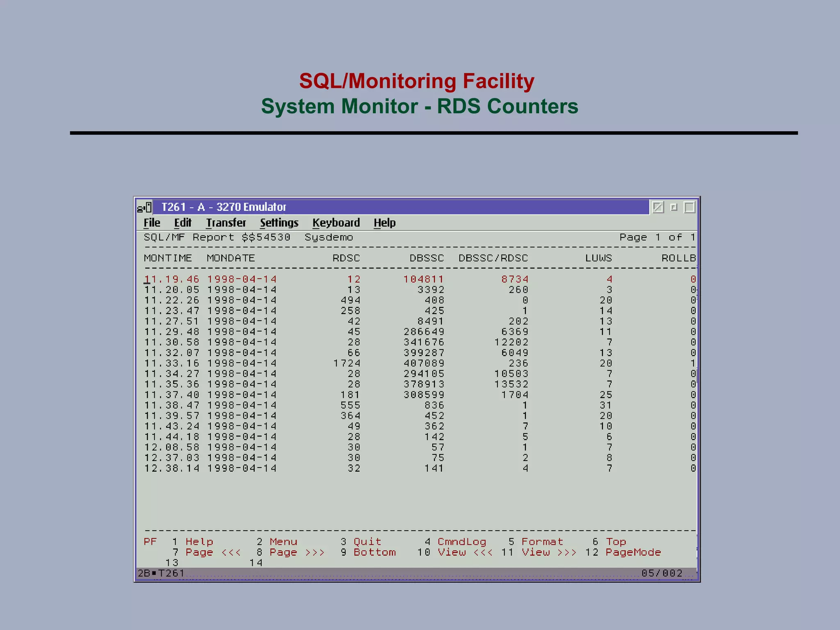Select the row with time 11.44.18
This screenshot has width=840, height=630.
tap(420, 437)
